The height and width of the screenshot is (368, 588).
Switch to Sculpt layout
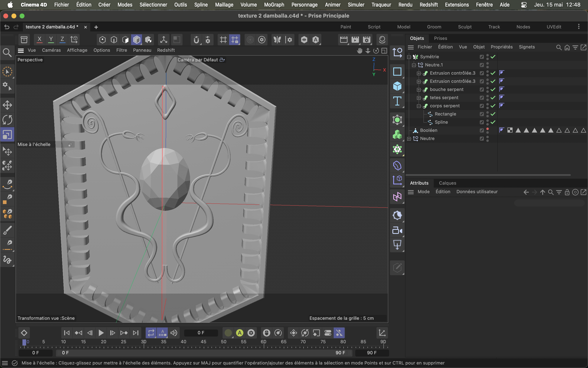click(x=464, y=27)
